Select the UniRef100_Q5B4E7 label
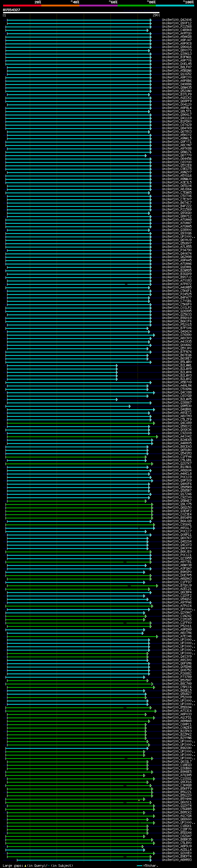The height and width of the screenshot is (868, 197). click(177, 501)
